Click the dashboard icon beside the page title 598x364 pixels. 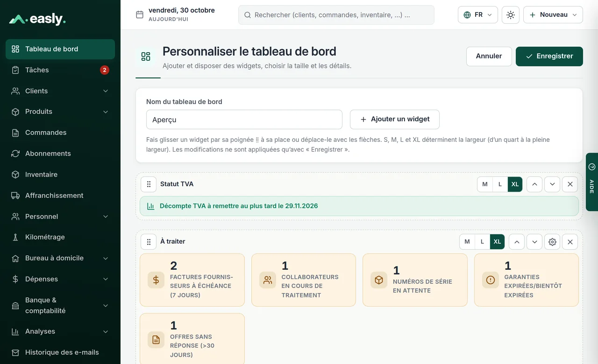pos(146,56)
